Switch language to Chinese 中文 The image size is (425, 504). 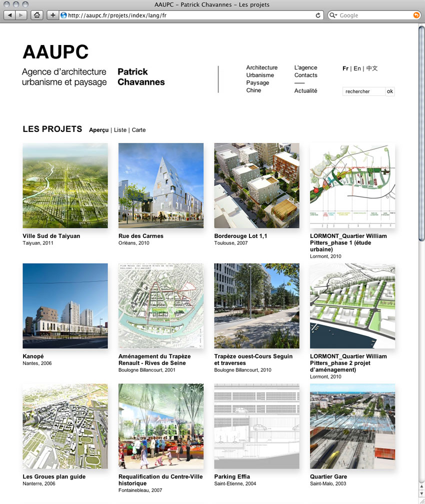click(x=372, y=68)
